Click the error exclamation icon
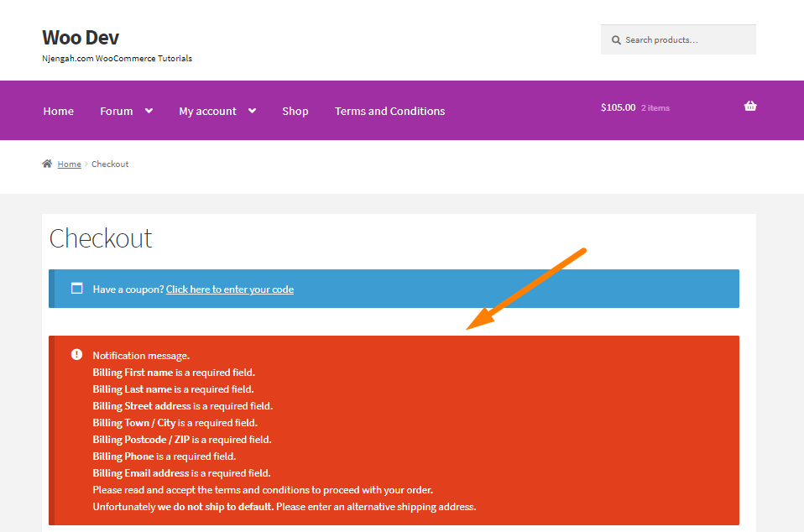Screen dimensions: 804x532 pos(77,354)
